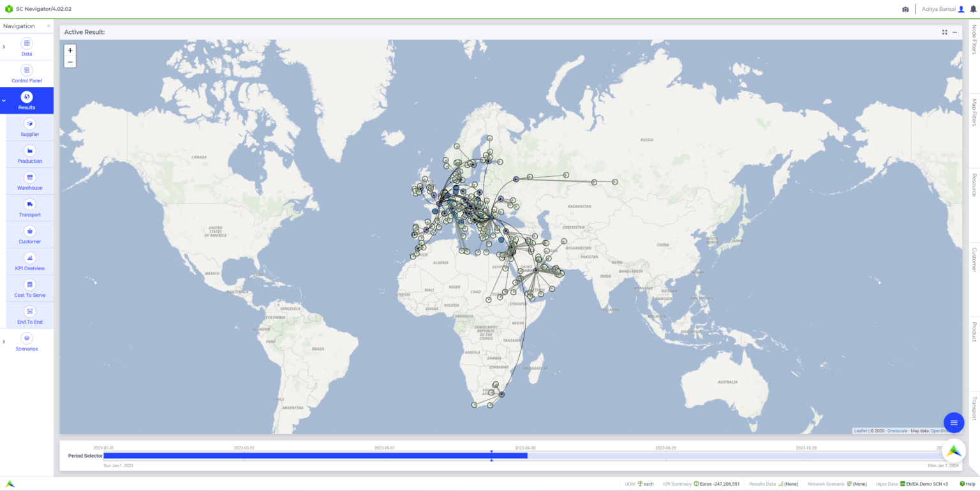The width and height of the screenshot is (980, 491).
Task: Open the blue floating menu button
Action: tap(953, 423)
